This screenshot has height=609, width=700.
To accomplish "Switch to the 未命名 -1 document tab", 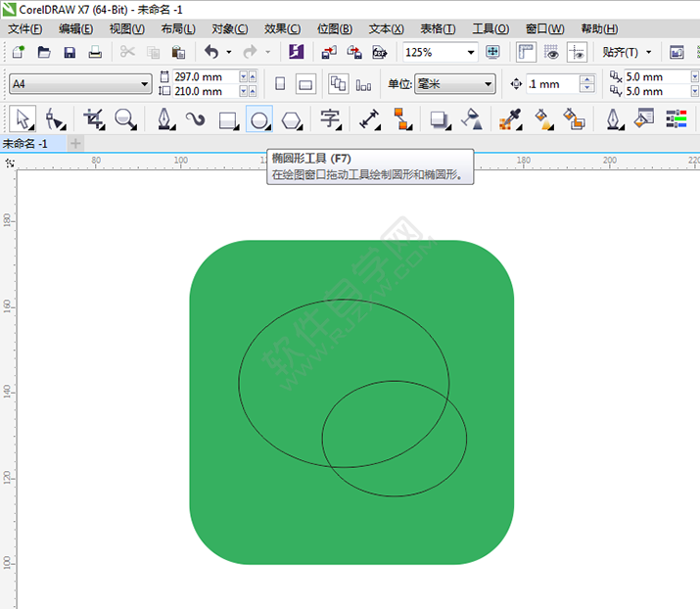I will coord(26,144).
